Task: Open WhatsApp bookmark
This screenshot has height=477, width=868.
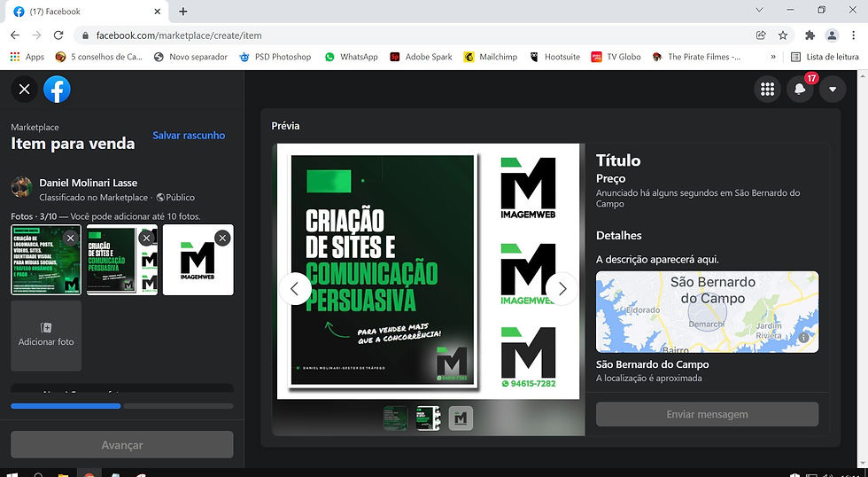Action: (352, 57)
